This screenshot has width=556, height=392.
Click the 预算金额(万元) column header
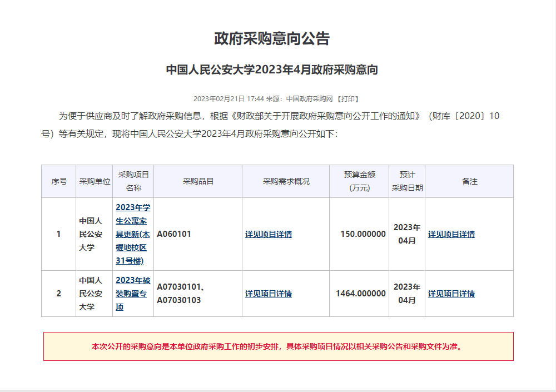pos(360,181)
